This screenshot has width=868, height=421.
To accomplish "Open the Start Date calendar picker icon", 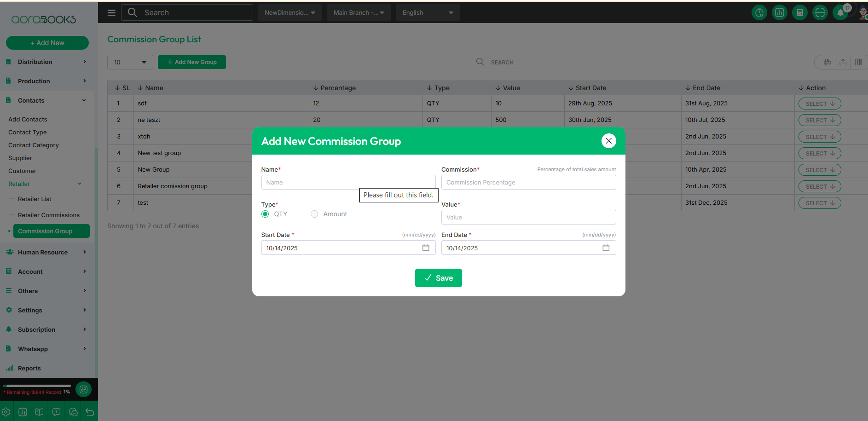I will pyautogui.click(x=426, y=248).
